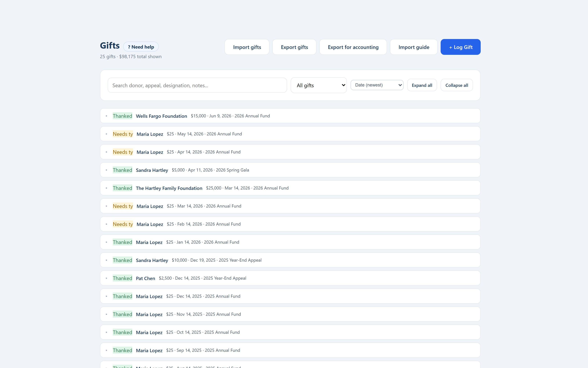
Task: Click $25,000 · Mar 14, 2026 gift details
Action: pyautogui.click(x=247, y=188)
